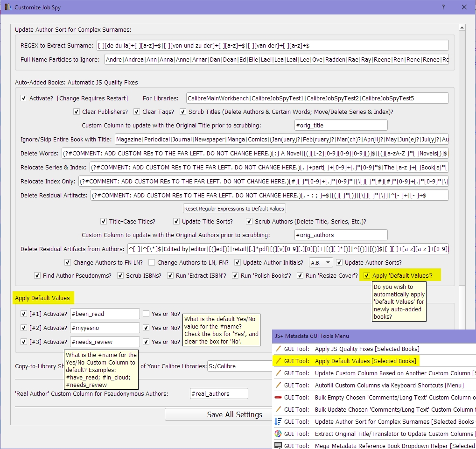Image resolution: width=476 pixels, height=449 pixels.
Task: Click the #orig_title custom column field
Action: (x=341, y=125)
